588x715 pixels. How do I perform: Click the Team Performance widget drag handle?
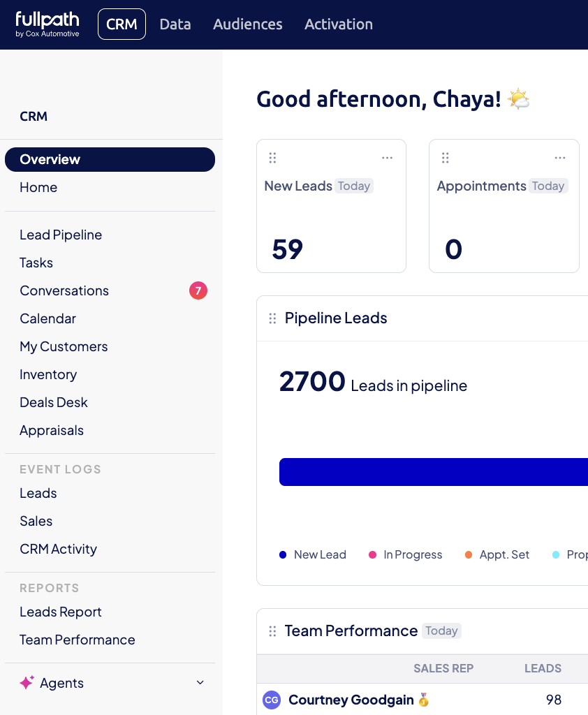point(272,631)
